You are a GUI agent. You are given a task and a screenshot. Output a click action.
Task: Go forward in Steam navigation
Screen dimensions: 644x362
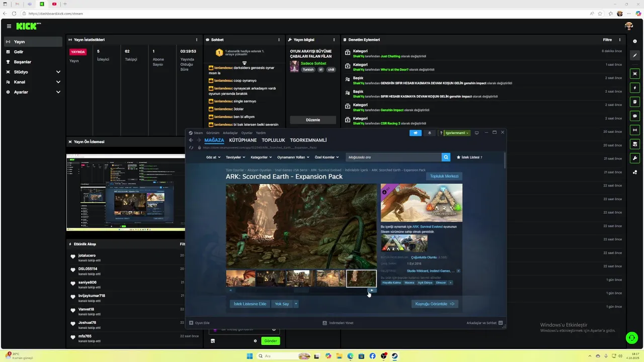tap(199, 140)
